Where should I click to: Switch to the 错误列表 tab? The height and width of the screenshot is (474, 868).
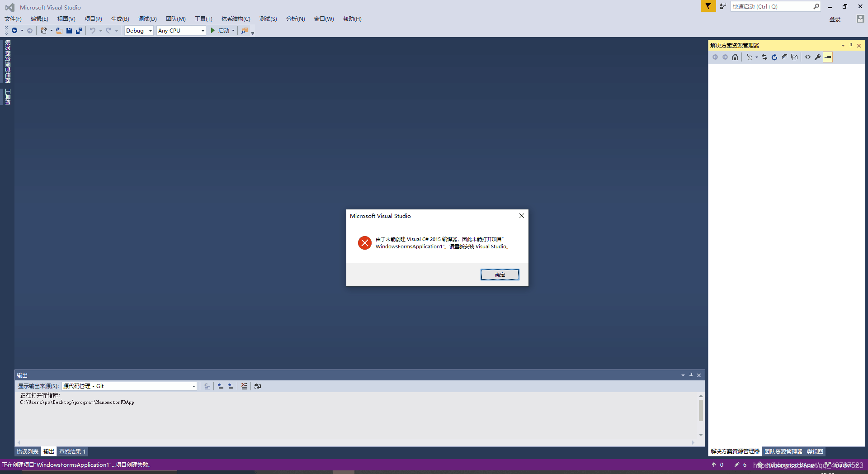(x=28, y=451)
